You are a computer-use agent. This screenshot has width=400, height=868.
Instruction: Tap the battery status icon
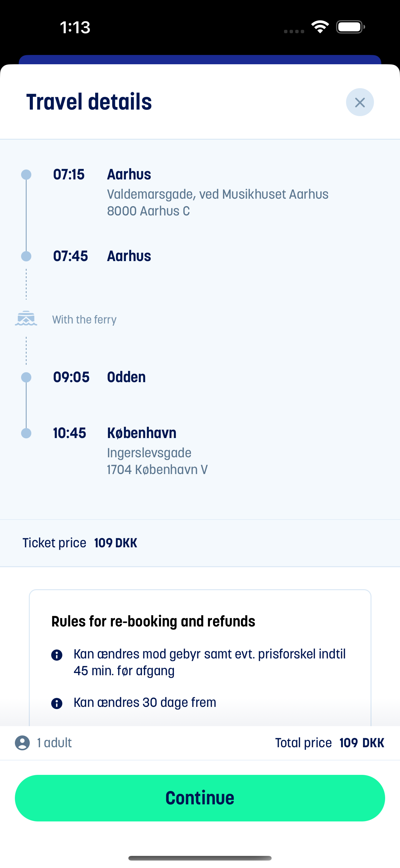coord(350,27)
